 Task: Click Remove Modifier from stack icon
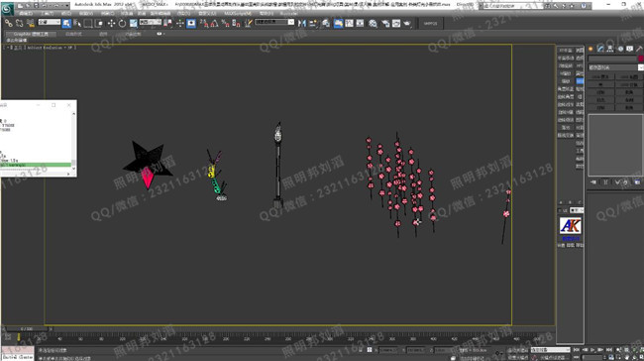[625, 182]
